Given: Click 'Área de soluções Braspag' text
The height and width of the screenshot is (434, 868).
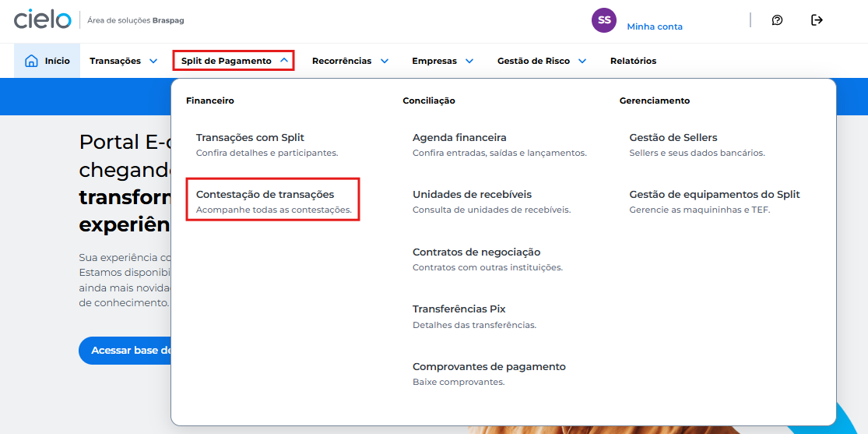Looking at the screenshot, I should click(x=136, y=20).
